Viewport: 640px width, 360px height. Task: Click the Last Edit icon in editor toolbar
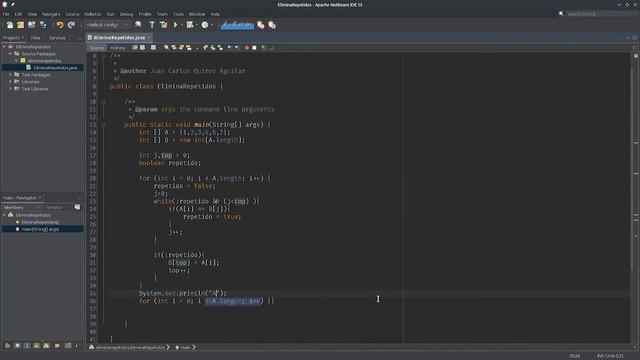[x=135, y=48]
